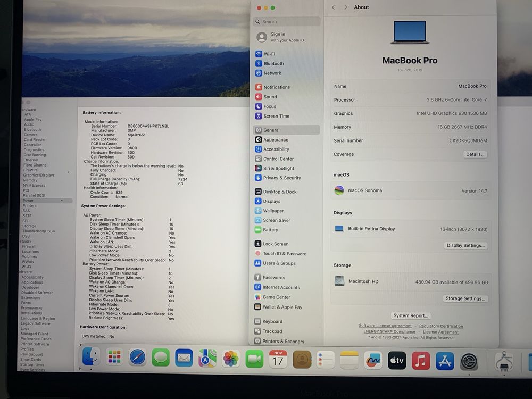
Task: Open Storage Settings from About
Action: pos(465,298)
